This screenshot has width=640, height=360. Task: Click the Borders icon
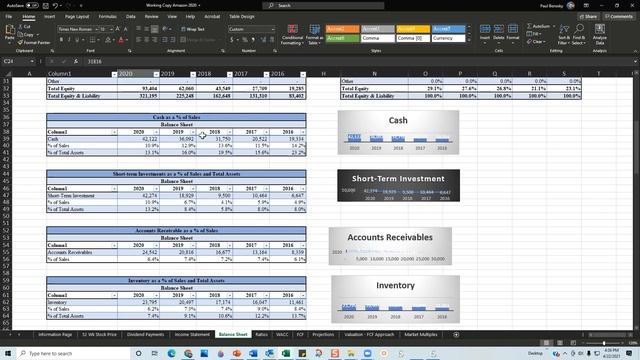click(x=93, y=40)
